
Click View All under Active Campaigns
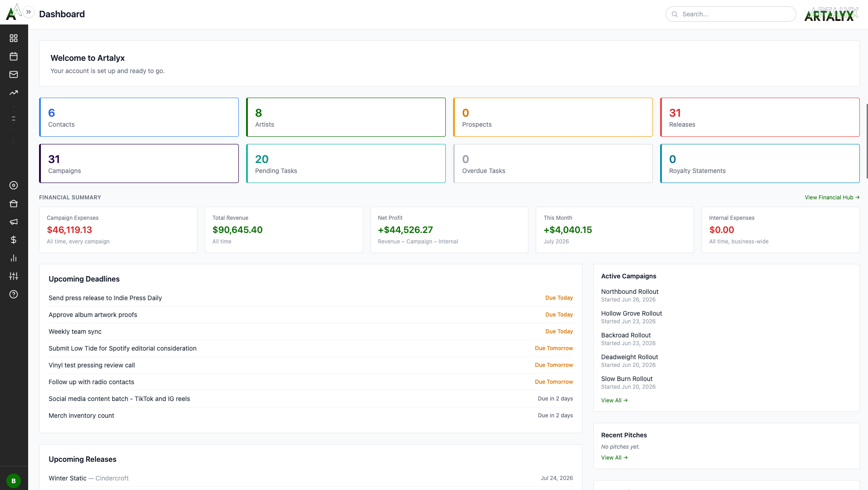(x=614, y=401)
